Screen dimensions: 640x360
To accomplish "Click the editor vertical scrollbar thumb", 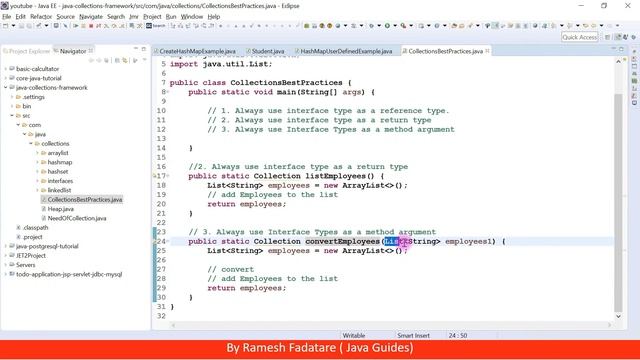I will 618,202.
